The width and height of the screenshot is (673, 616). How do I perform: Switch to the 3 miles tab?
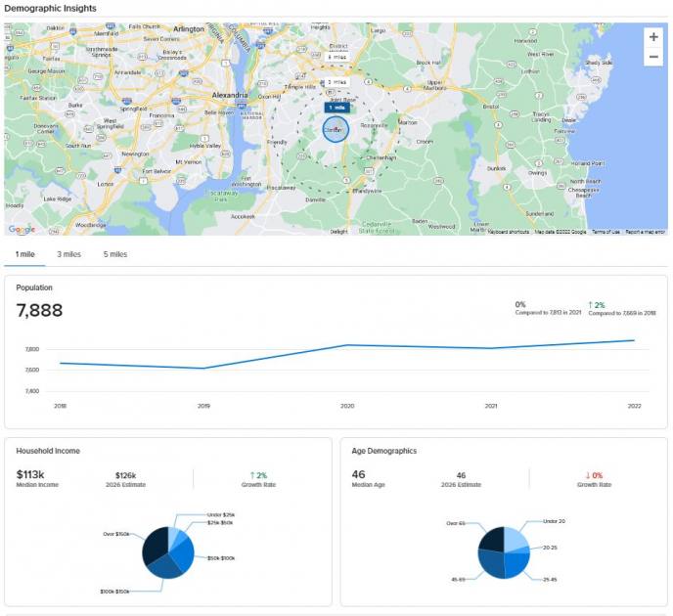tap(68, 254)
